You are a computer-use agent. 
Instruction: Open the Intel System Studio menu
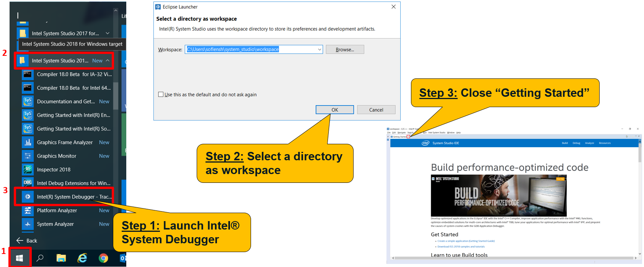click(x=437, y=133)
